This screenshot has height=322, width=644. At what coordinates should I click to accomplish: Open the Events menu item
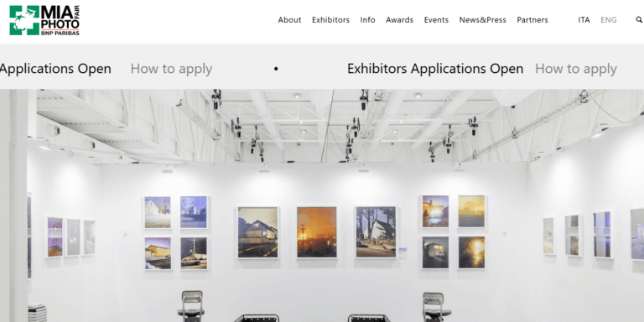point(436,20)
